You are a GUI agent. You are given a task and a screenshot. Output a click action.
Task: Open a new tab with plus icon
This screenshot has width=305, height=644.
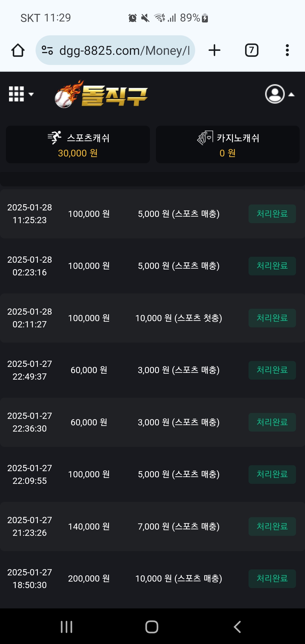click(x=214, y=50)
